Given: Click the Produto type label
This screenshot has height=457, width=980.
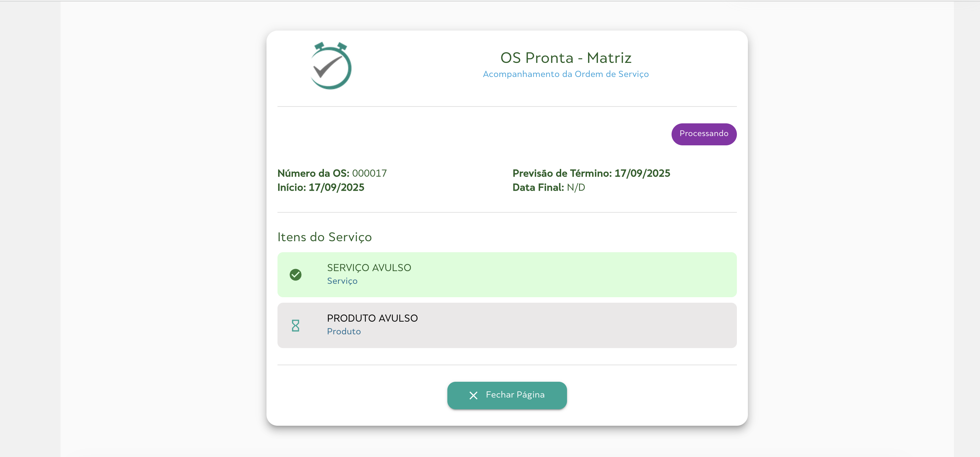Looking at the screenshot, I should tap(344, 332).
